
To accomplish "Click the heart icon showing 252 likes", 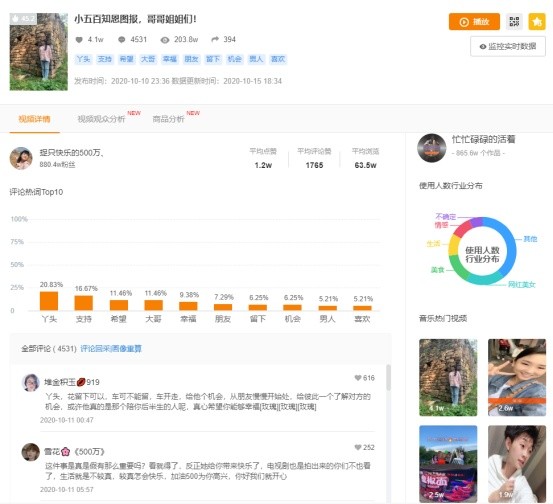I will click(x=358, y=447).
